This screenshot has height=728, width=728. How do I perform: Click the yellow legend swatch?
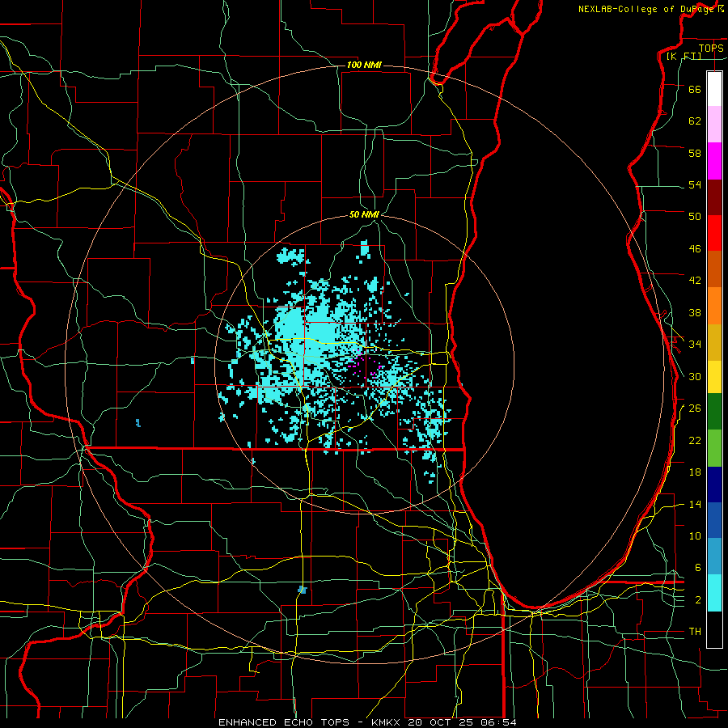714,377
